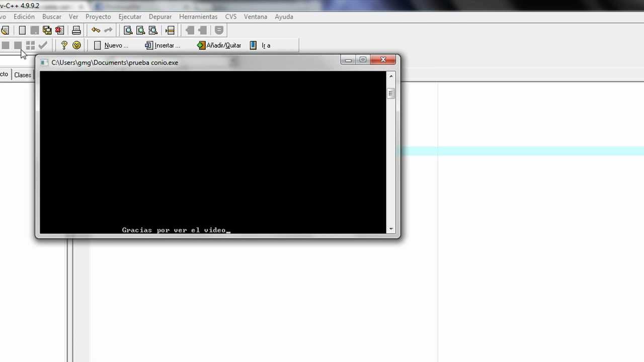Click the New Source File toolbar icon
The height and width of the screenshot is (362, 644).
tap(22, 30)
